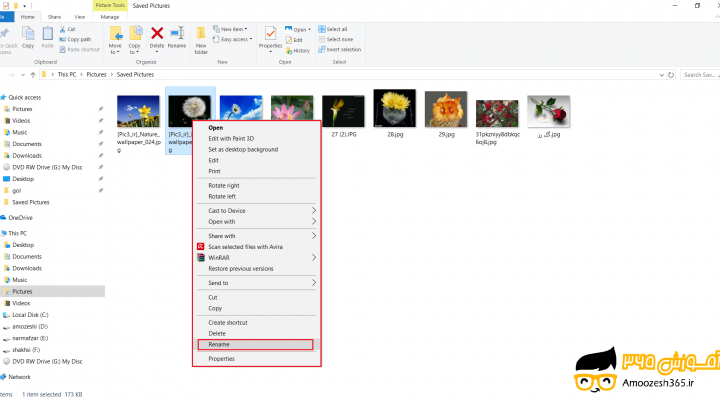Expand the Open with submenu
Screen dimensions: 720x400
(314, 221)
